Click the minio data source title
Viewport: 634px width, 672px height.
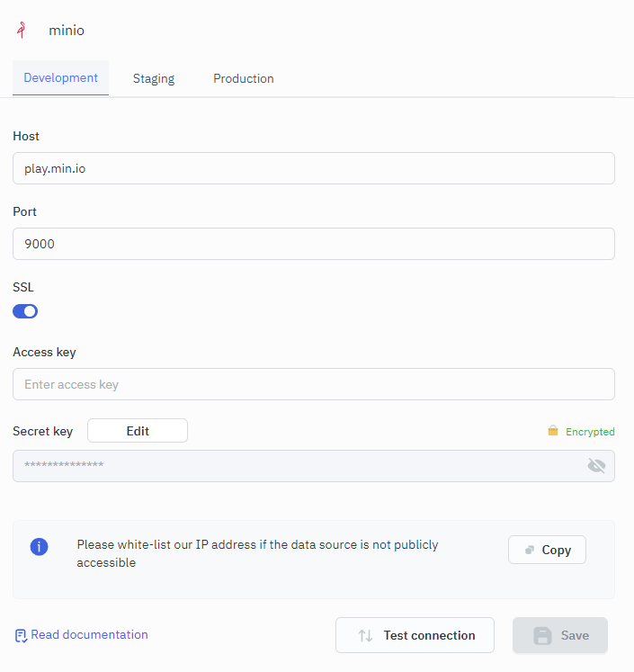pyautogui.click(x=67, y=30)
